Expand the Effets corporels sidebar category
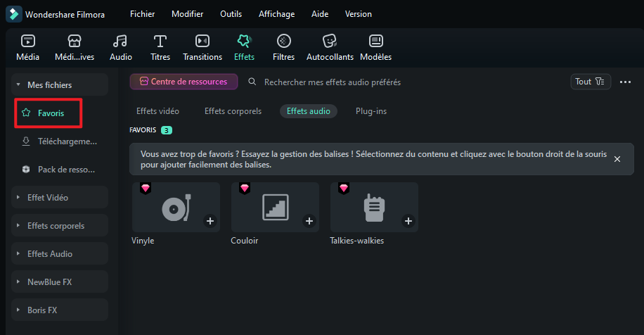This screenshot has height=335, width=644. click(x=18, y=226)
